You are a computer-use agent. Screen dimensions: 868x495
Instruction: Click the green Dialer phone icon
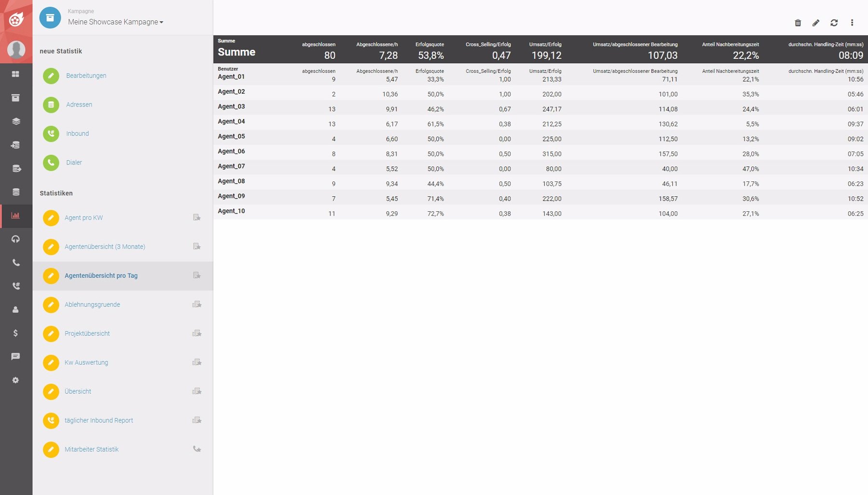point(51,163)
